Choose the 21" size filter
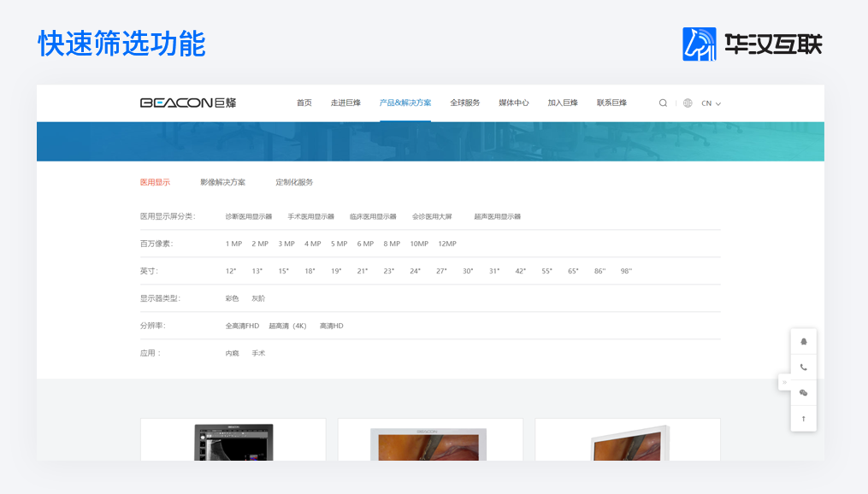The image size is (868, 494). pyautogui.click(x=362, y=271)
